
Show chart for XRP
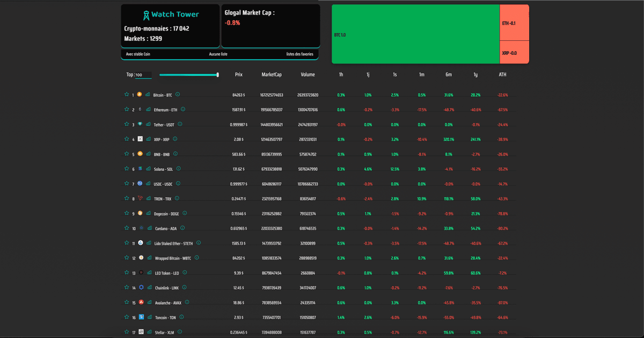(x=148, y=139)
